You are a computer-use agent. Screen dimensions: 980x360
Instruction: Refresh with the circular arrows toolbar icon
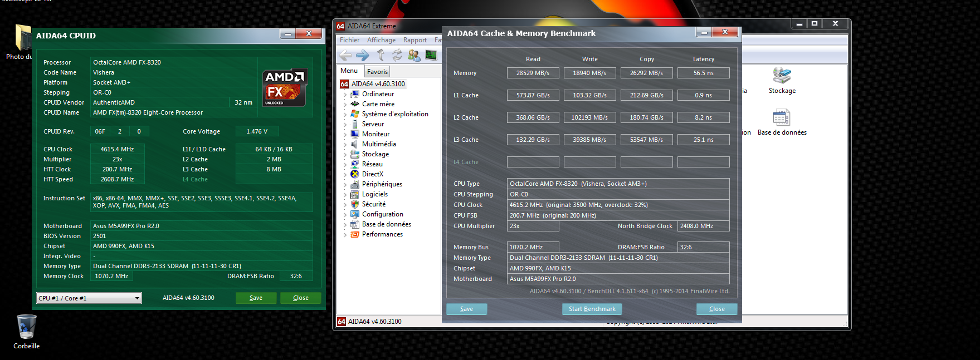[397, 55]
